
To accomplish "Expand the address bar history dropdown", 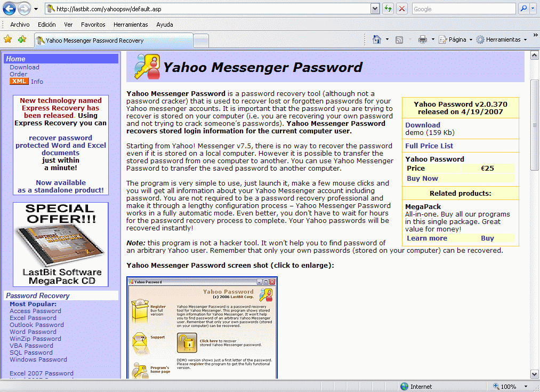I will [x=375, y=9].
